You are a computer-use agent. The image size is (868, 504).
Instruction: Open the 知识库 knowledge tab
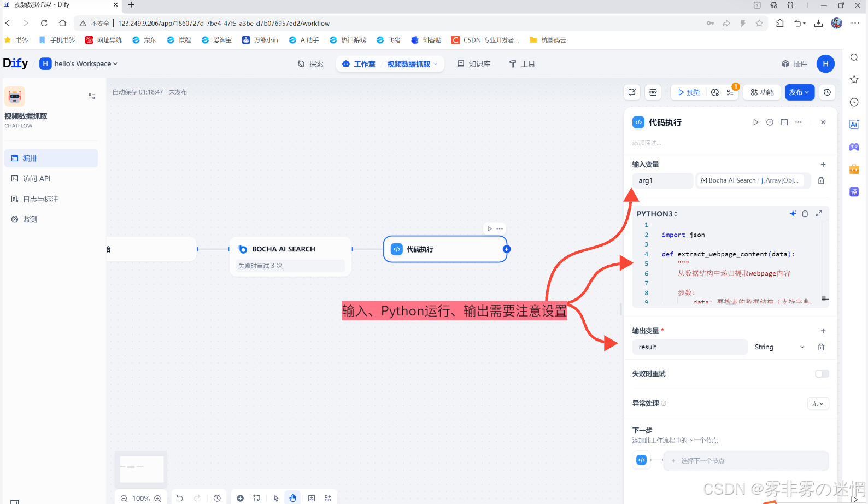[474, 64]
